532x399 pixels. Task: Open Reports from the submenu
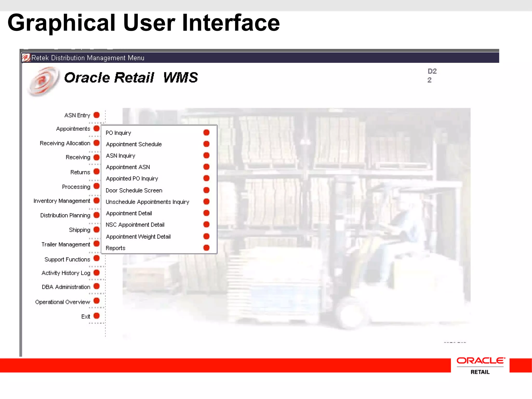(116, 248)
